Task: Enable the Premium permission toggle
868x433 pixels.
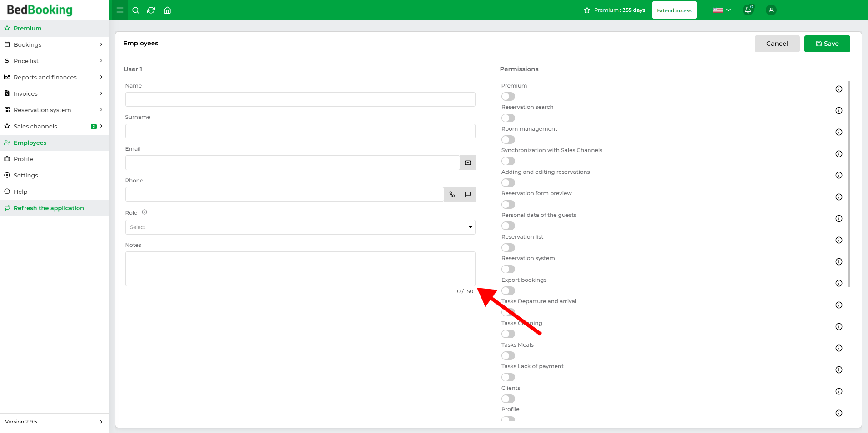Action: click(x=508, y=96)
